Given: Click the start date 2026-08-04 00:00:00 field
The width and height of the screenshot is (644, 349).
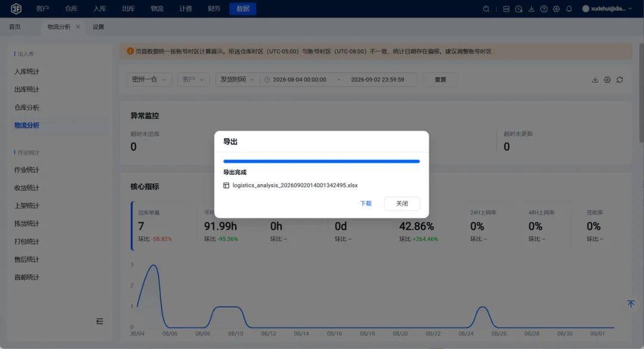Looking at the screenshot, I should point(299,80).
